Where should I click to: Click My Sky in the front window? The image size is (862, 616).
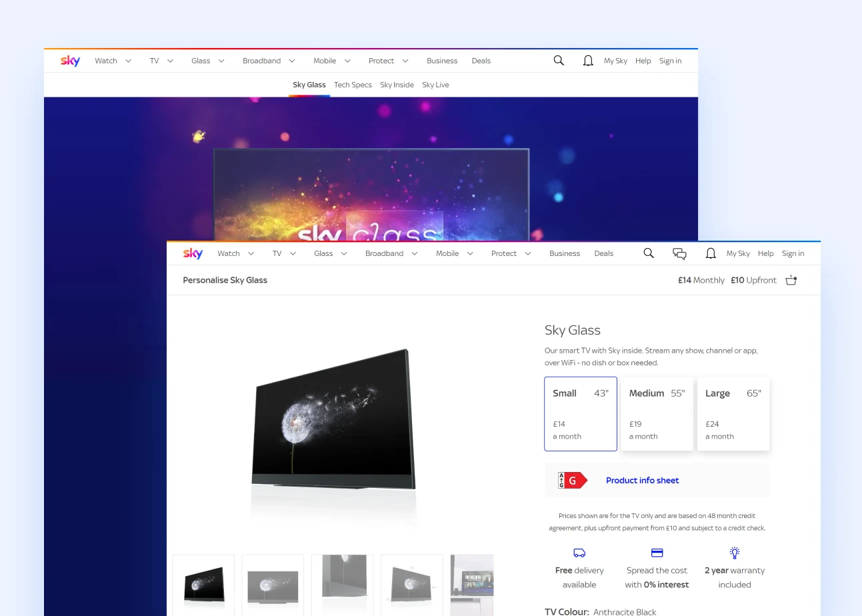[738, 253]
